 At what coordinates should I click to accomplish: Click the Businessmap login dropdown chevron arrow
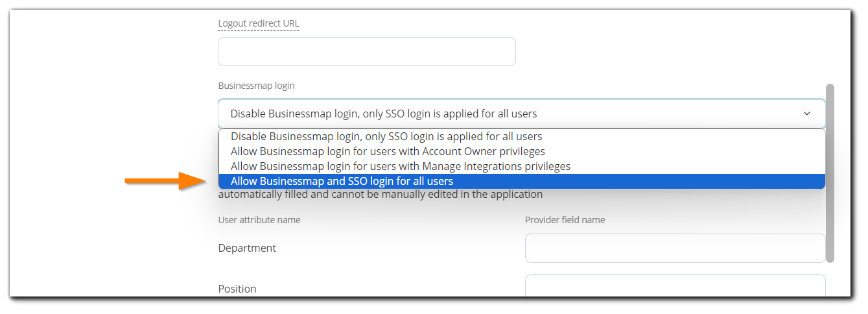click(807, 114)
